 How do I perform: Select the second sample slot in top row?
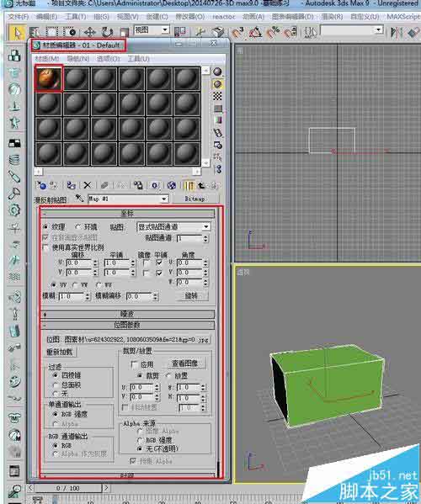(x=77, y=79)
